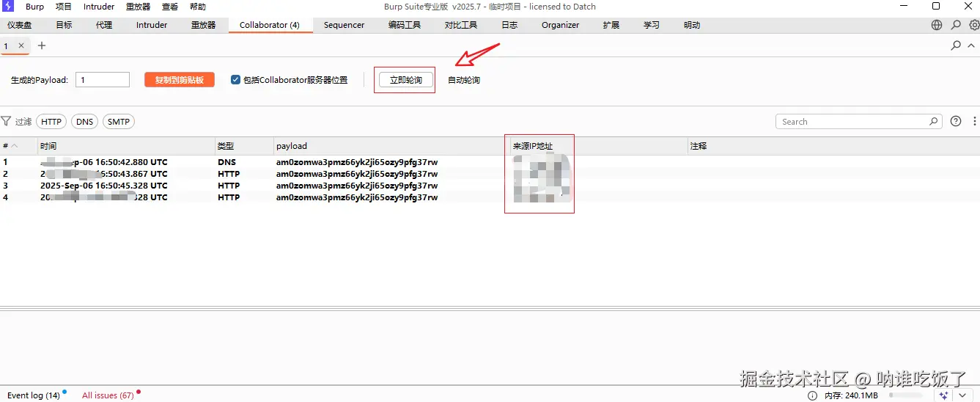
Task: Switch to the Organizer tab
Action: click(561, 25)
